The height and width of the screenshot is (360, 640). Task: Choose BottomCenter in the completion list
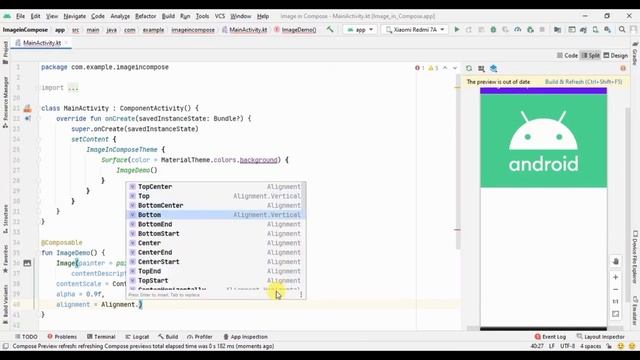[x=215, y=205]
